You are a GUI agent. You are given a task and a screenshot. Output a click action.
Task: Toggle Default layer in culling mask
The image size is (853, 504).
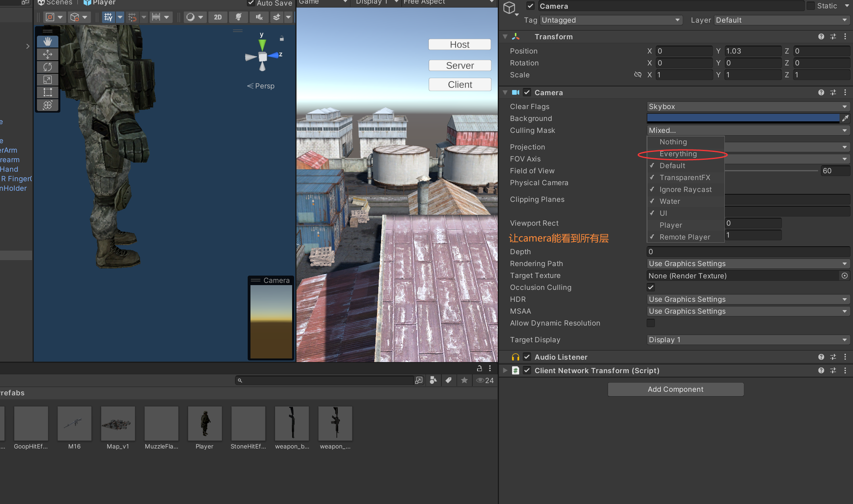pyautogui.click(x=685, y=166)
